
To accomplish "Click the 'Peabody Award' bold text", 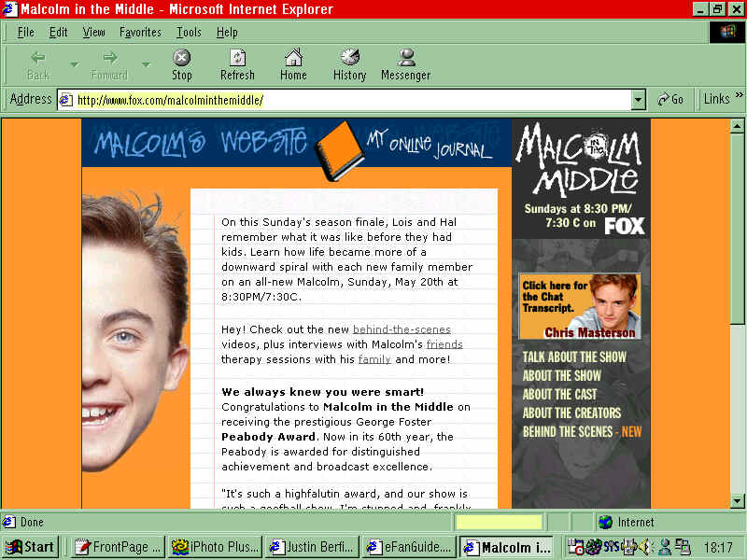I will tap(268, 437).
